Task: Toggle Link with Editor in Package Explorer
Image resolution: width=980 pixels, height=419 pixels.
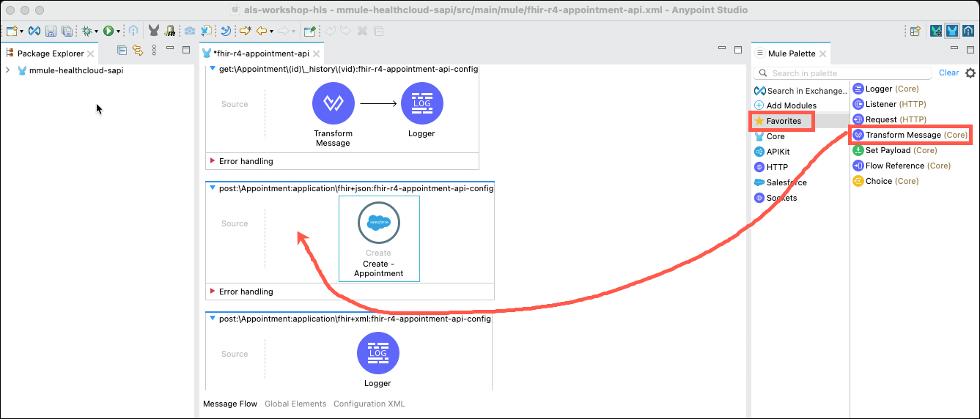Action: pos(137,50)
